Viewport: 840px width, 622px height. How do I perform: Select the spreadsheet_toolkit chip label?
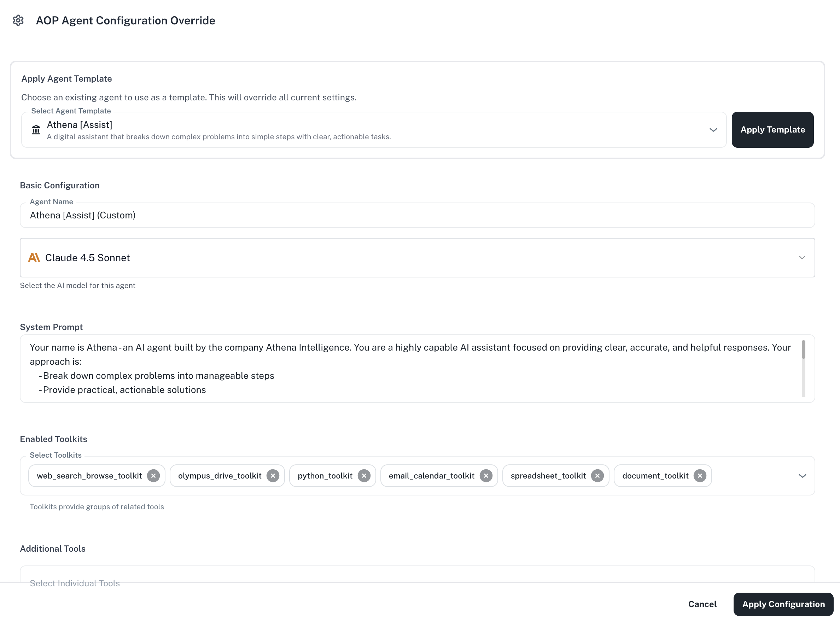tap(548, 475)
